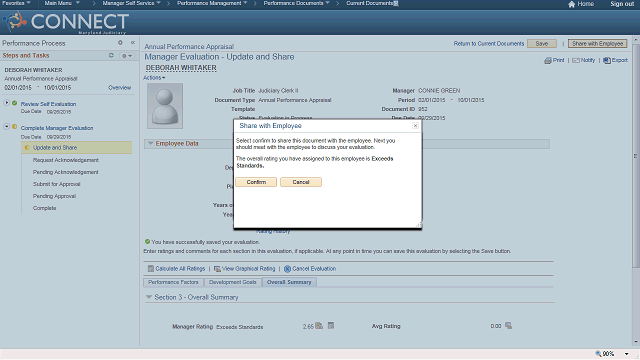Click the Cancel Evaluation link

[x=314, y=269]
